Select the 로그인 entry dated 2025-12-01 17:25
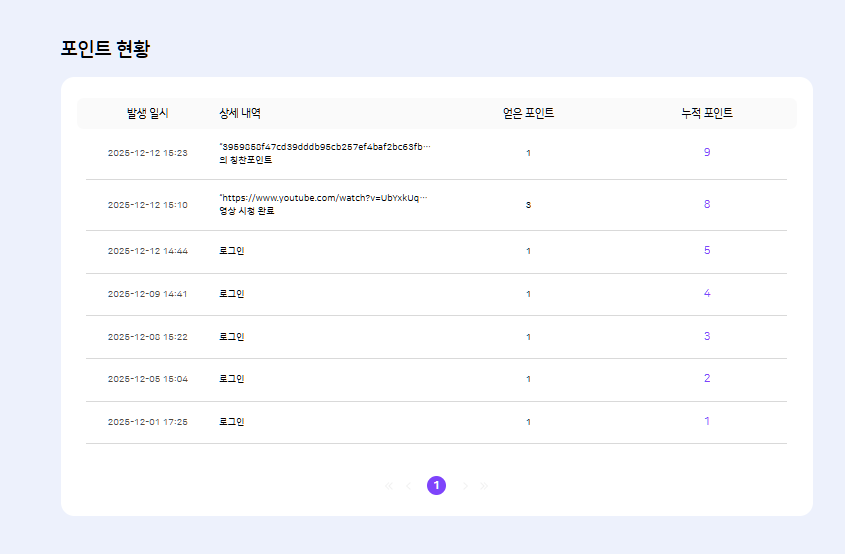Screen dimensions: 845x554 231,422
